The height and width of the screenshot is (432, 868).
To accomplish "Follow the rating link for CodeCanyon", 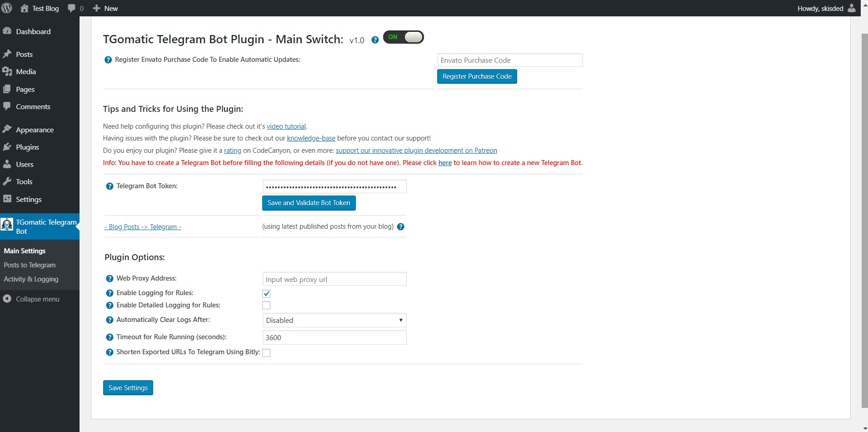I will 233,151.
